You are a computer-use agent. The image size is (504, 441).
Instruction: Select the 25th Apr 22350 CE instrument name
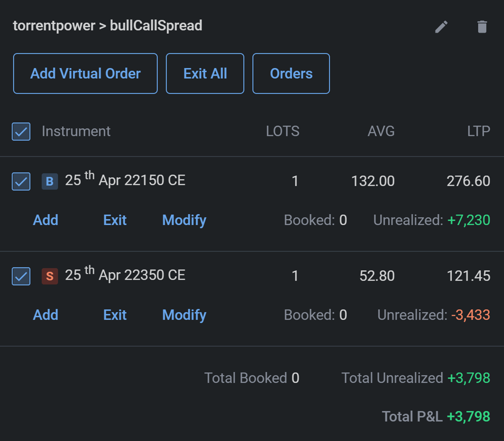tap(125, 274)
